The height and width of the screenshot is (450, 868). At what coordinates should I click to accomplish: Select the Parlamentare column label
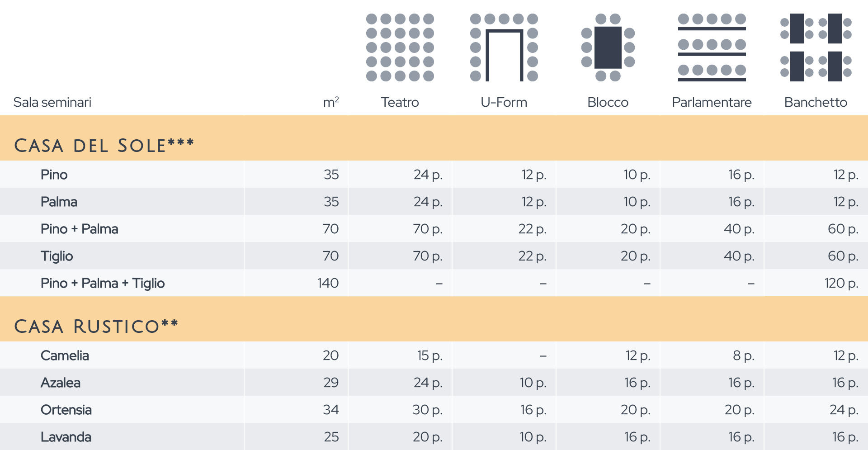pyautogui.click(x=712, y=102)
